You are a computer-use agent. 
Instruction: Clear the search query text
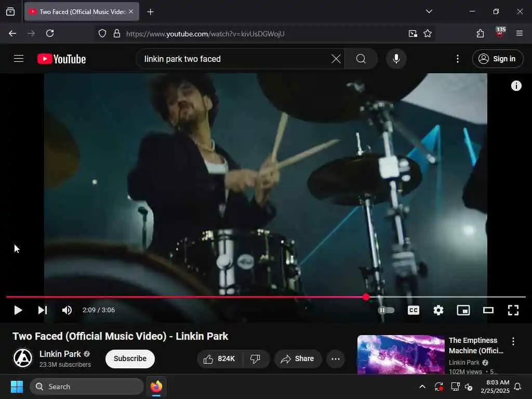click(x=336, y=59)
